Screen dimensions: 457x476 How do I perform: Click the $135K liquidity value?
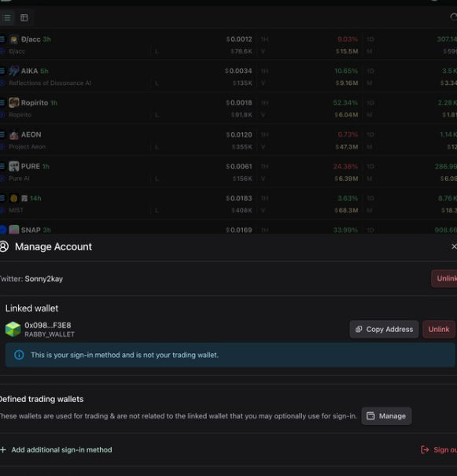(x=242, y=83)
